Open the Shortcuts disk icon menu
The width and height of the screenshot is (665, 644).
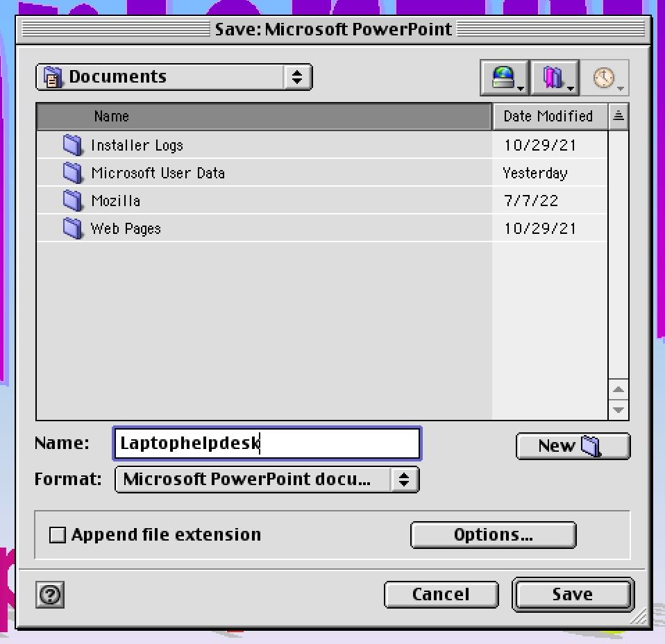pos(504,78)
